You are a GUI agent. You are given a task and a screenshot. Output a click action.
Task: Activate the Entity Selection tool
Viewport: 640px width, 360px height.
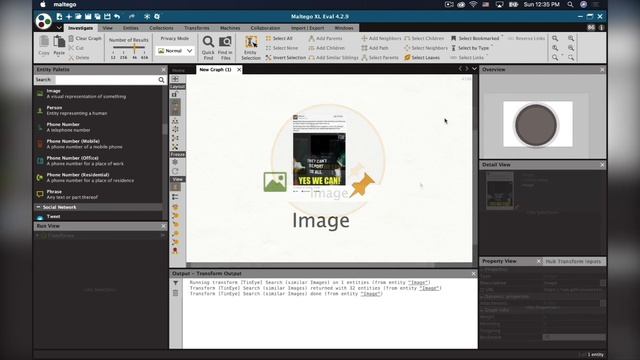[251, 47]
